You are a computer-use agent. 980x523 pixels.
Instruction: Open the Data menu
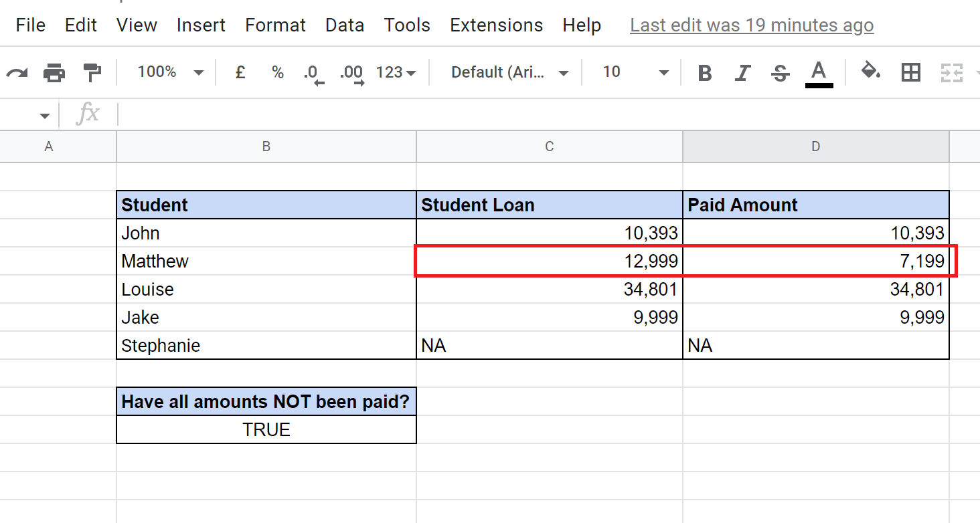click(x=345, y=25)
